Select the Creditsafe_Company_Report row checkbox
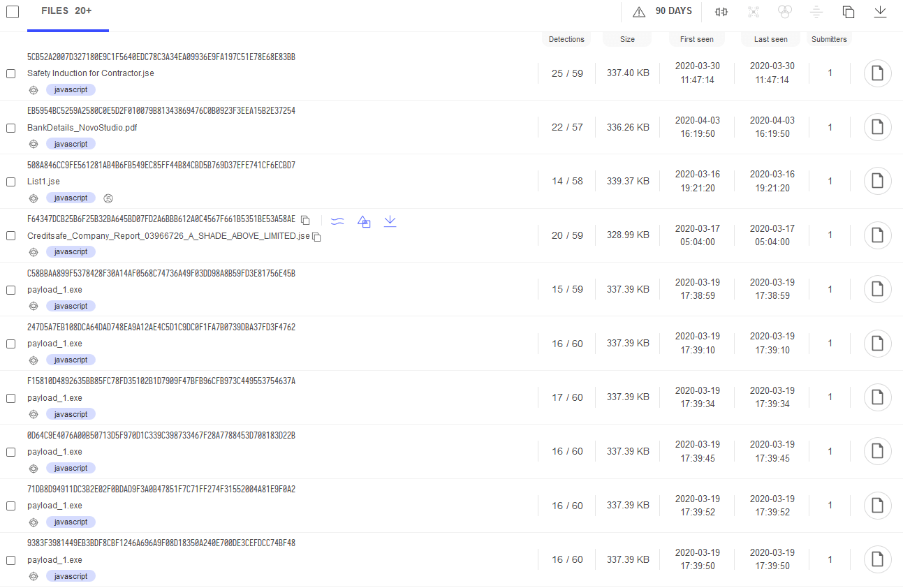Image resolution: width=903 pixels, height=588 pixels. 10,235
